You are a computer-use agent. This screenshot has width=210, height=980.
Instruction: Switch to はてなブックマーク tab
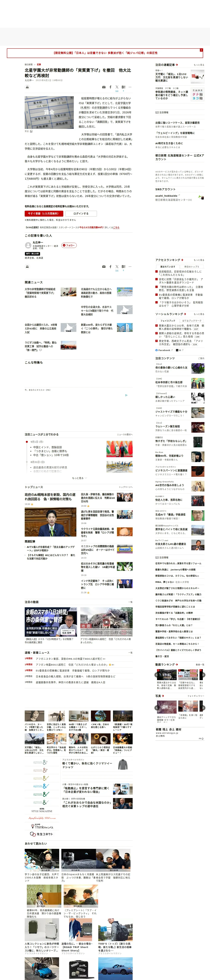tap(192, 321)
